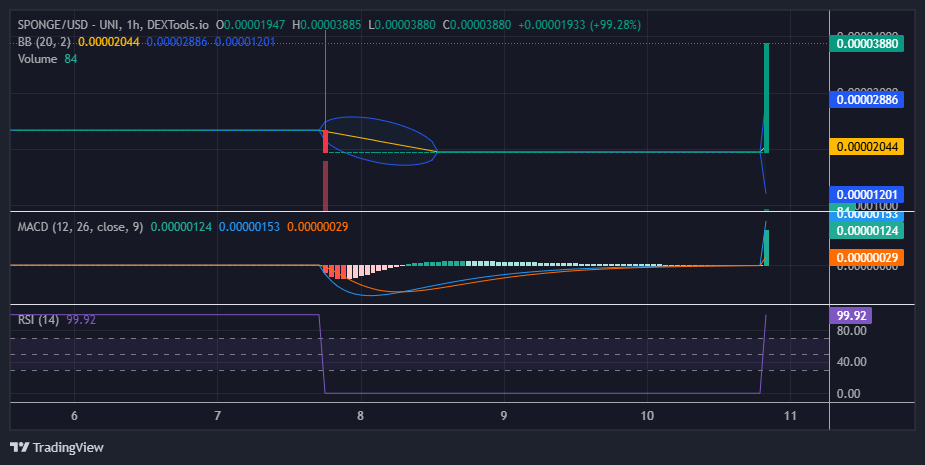Click the RSI value 99.92 in legend

tap(81, 320)
